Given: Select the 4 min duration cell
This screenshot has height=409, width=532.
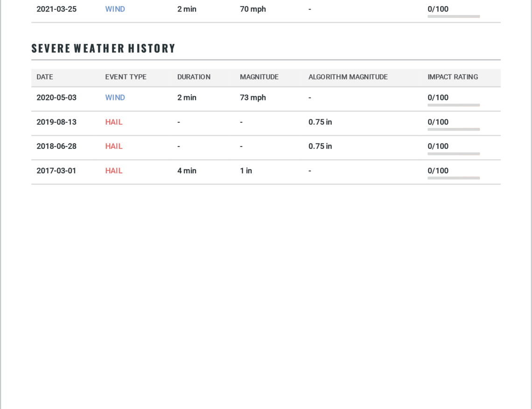Looking at the screenshot, I should 187,170.
